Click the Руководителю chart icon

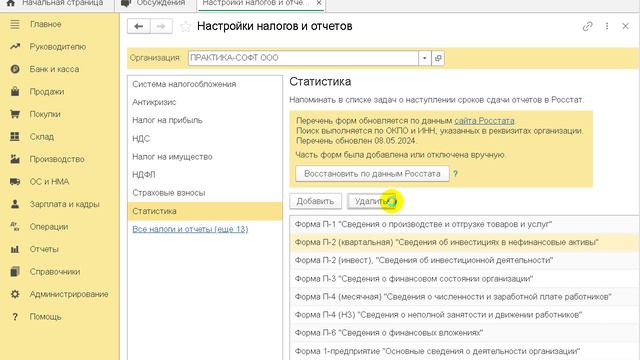pos(15,47)
